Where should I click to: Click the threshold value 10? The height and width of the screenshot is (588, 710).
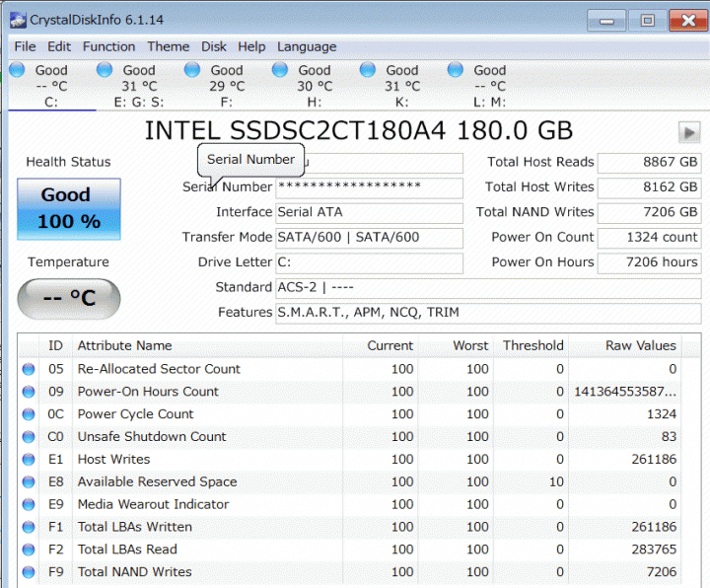tap(556, 481)
